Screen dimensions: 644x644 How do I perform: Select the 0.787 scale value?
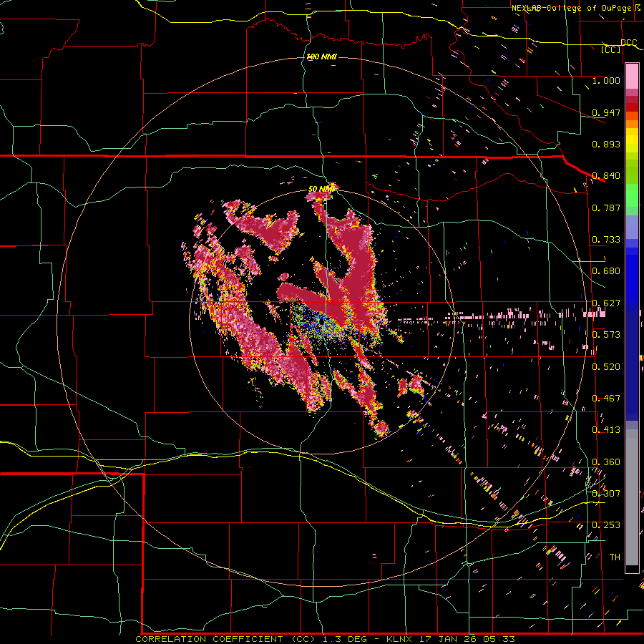point(606,208)
